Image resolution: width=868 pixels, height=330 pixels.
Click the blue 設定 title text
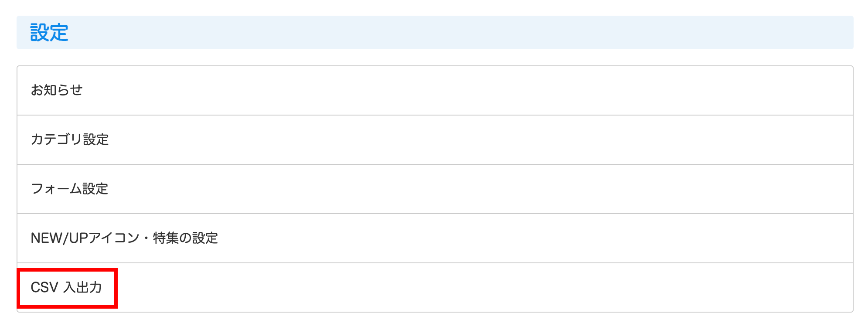click(49, 33)
